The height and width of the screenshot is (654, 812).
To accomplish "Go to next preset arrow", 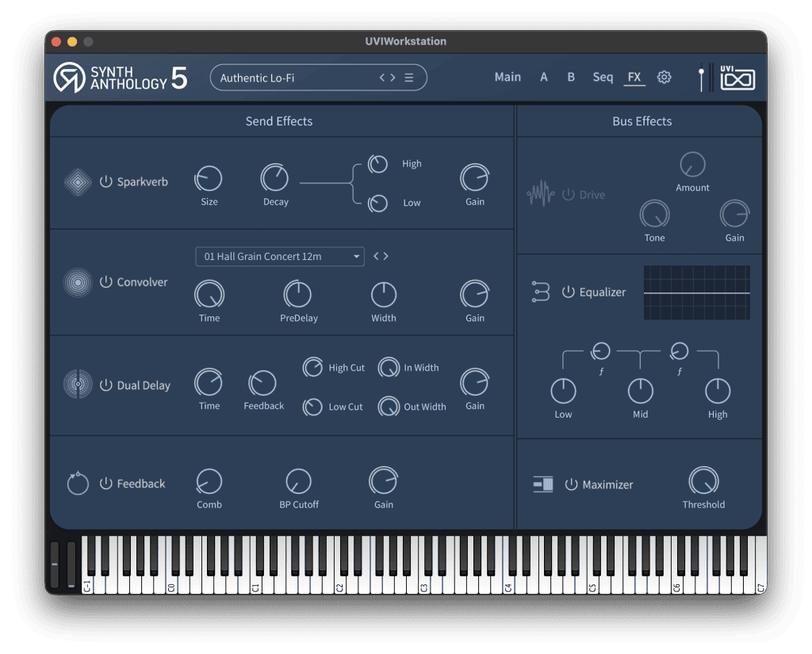I will pyautogui.click(x=393, y=78).
